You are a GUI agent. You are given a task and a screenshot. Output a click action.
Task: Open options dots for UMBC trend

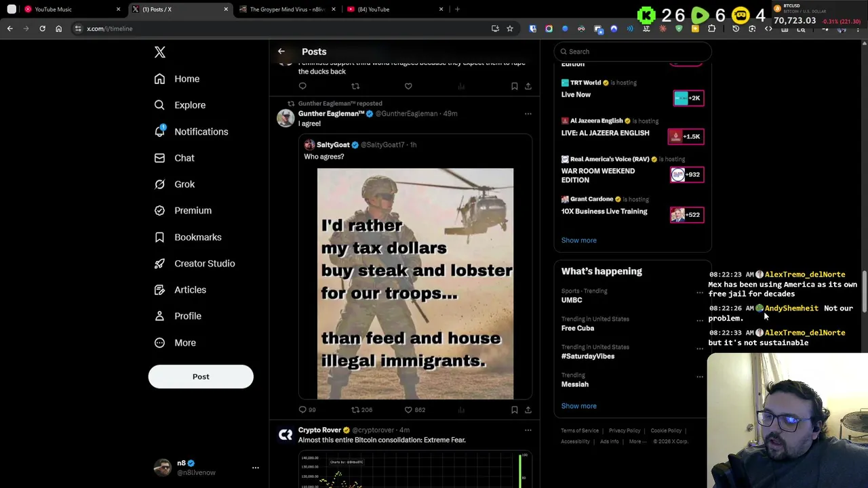click(700, 293)
